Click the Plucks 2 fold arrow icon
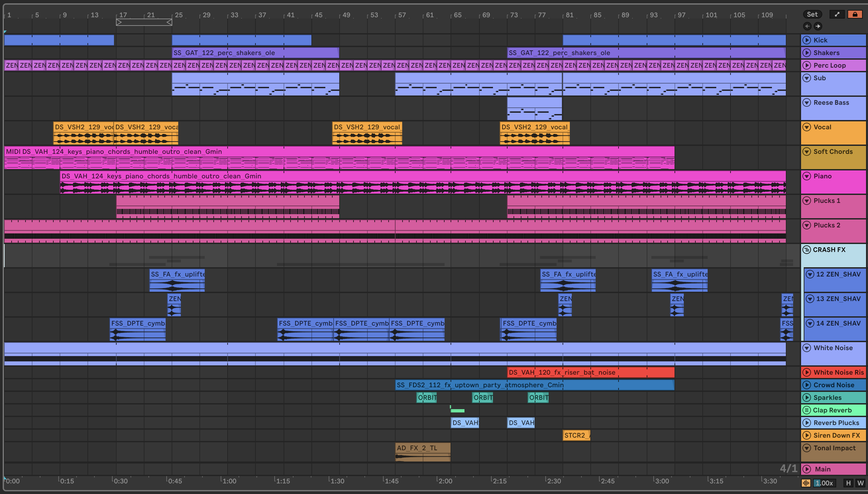The height and width of the screenshot is (494, 868). tap(807, 225)
